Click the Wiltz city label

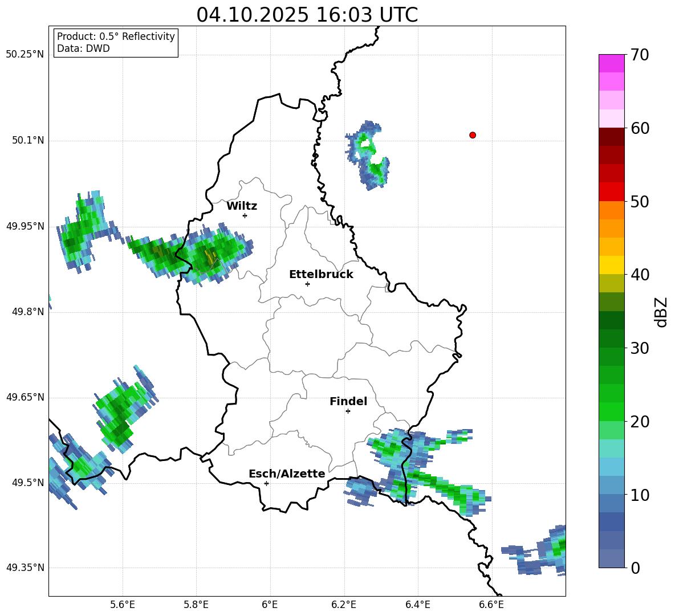[x=242, y=206]
